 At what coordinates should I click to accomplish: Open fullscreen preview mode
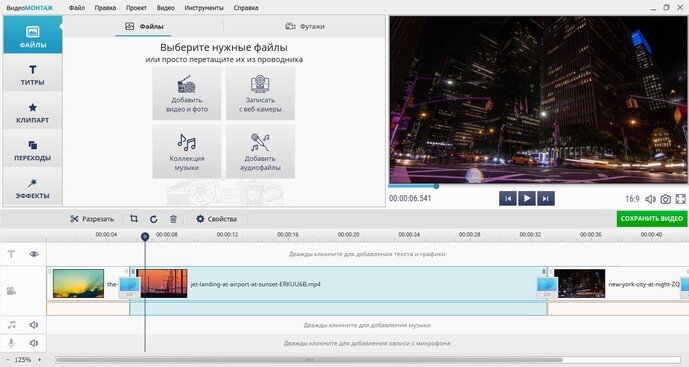tap(681, 199)
